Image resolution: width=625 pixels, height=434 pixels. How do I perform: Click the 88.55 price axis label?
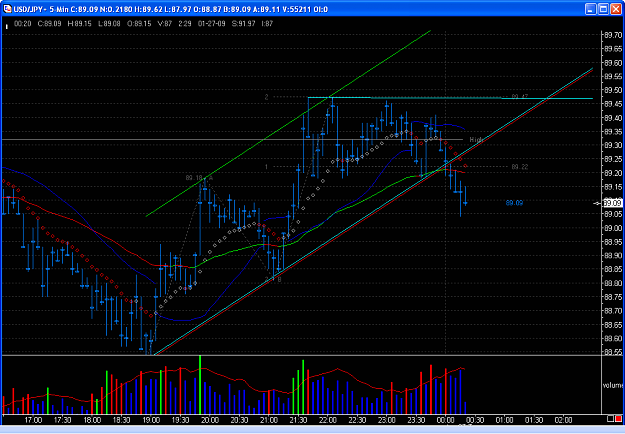pos(613,352)
